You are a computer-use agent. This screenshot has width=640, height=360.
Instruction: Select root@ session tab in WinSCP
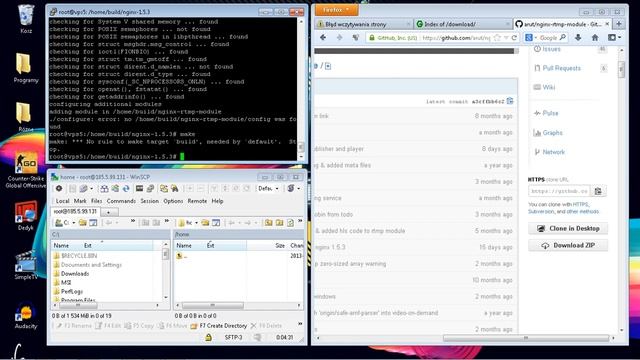click(x=76, y=211)
